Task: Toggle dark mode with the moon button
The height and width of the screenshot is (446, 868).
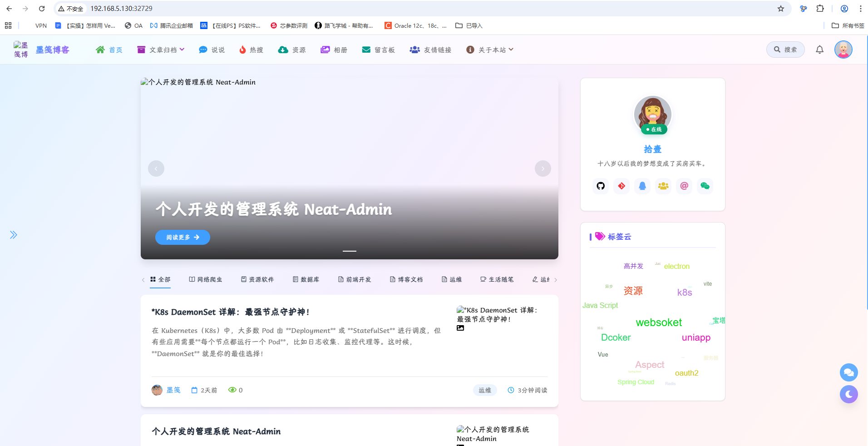Action: tap(848, 394)
